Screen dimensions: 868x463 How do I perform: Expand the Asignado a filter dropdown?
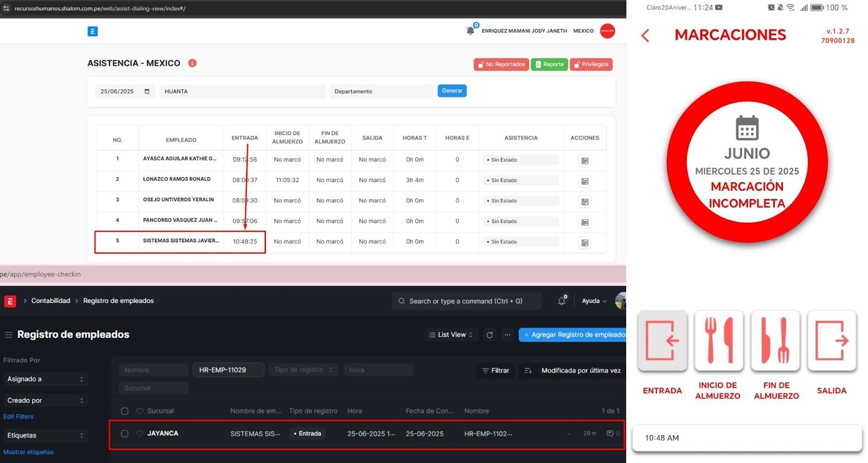coord(45,379)
